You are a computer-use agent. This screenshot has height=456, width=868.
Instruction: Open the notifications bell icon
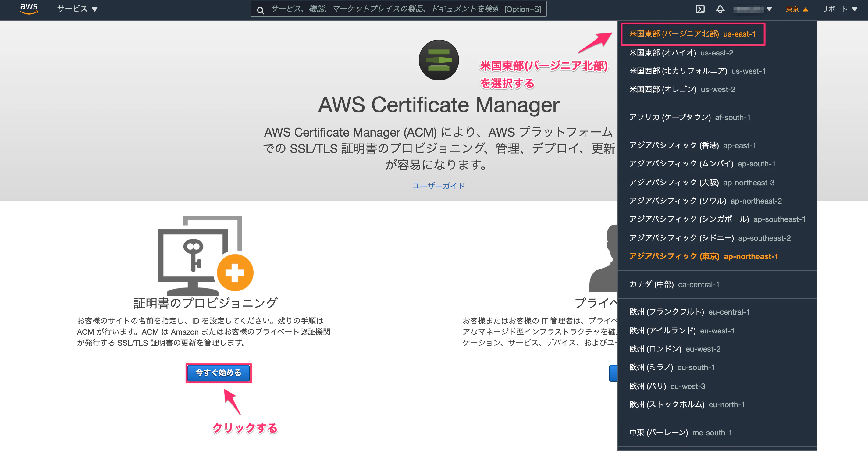point(720,9)
